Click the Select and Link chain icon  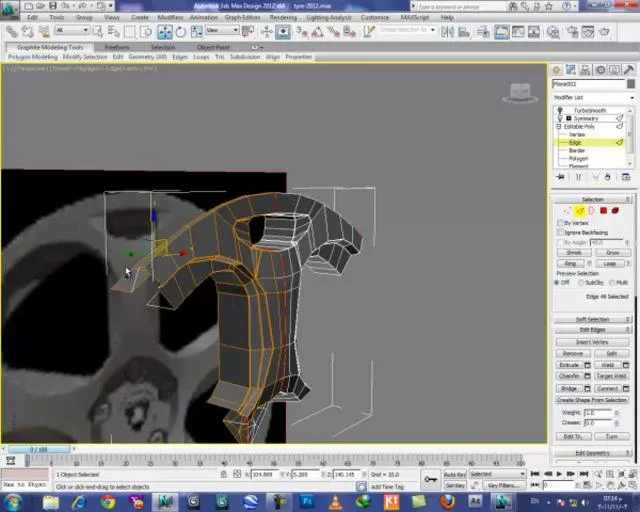coord(12,32)
